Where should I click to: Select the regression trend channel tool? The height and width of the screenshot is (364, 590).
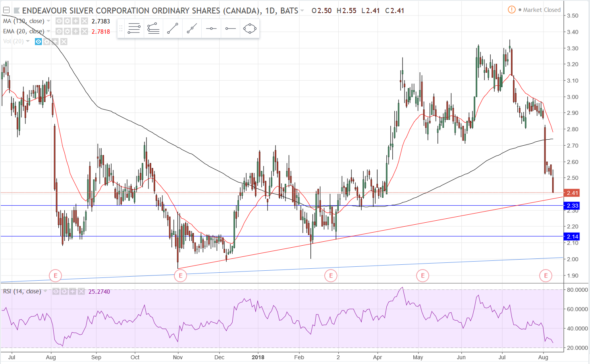(x=153, y=29)
